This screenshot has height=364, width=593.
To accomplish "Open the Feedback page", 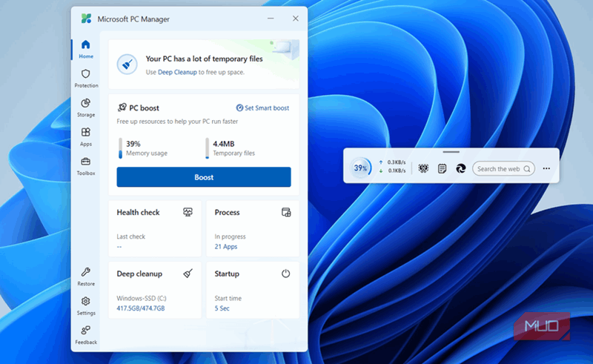I will click(x=86, y=334).
